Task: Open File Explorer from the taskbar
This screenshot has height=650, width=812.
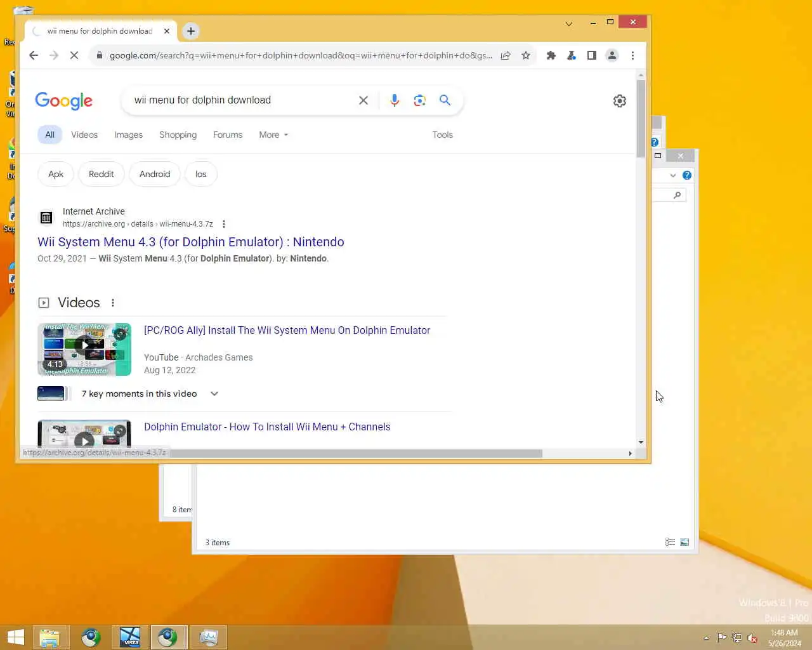Action: tap(49, 637)
